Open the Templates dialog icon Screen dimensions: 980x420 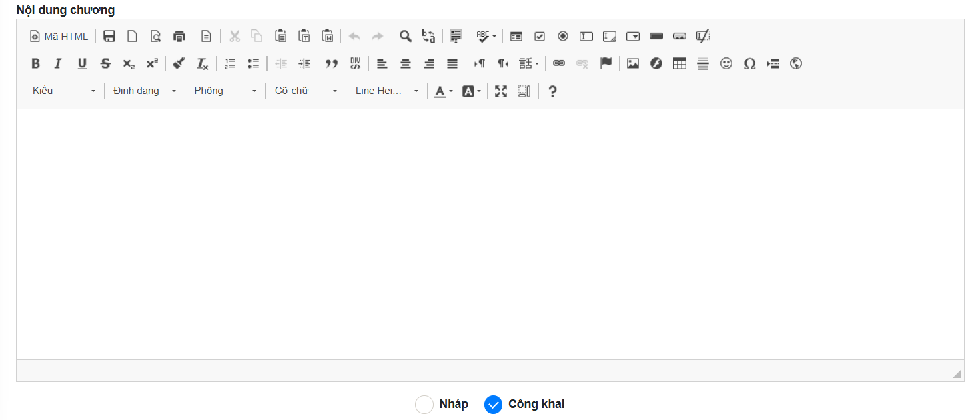click(x=207, y=36)
